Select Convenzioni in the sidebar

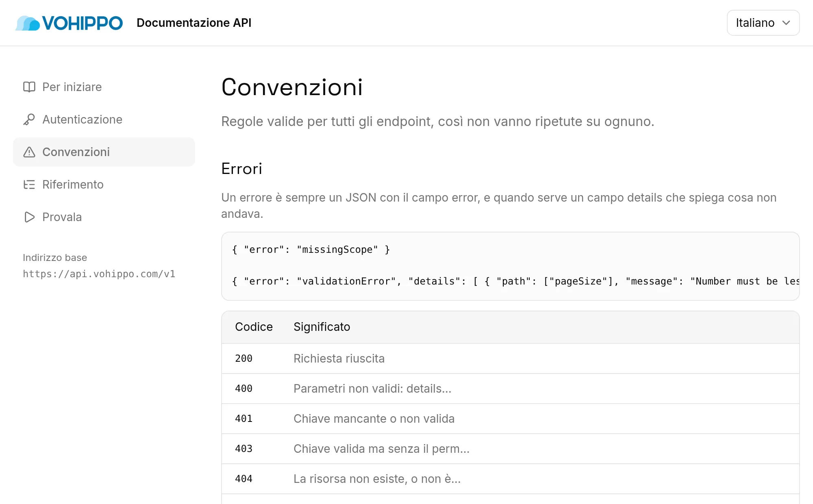[x=104, y=152]
